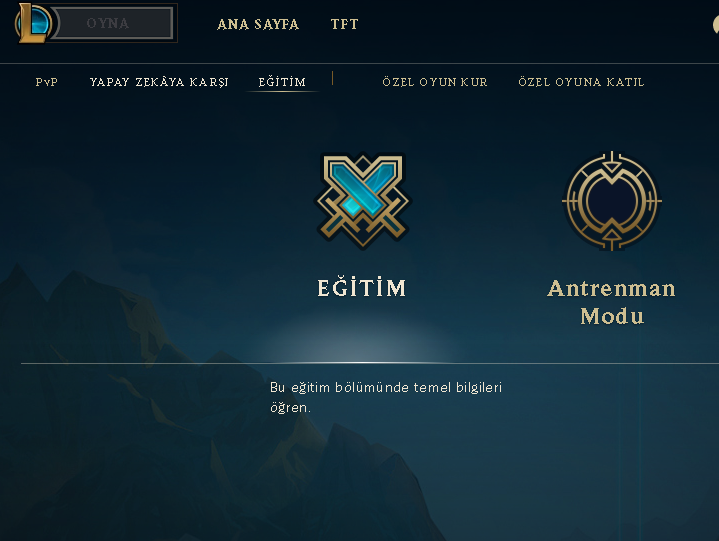This screenshot has width=719, height=541.
Task: Switch to YAPAY ZEKAYA KARŞI tab
Action: (159, 82)
